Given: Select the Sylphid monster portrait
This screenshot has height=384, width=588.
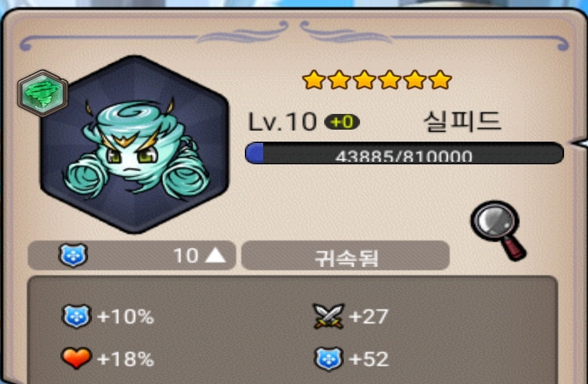Looking at the screenshot, I should [134, 144].
